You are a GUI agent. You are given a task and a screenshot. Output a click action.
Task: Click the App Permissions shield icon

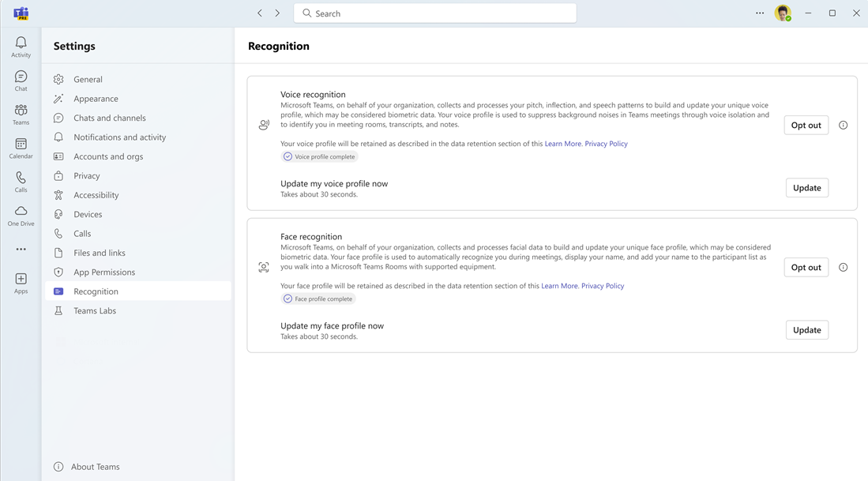(58, 272)
